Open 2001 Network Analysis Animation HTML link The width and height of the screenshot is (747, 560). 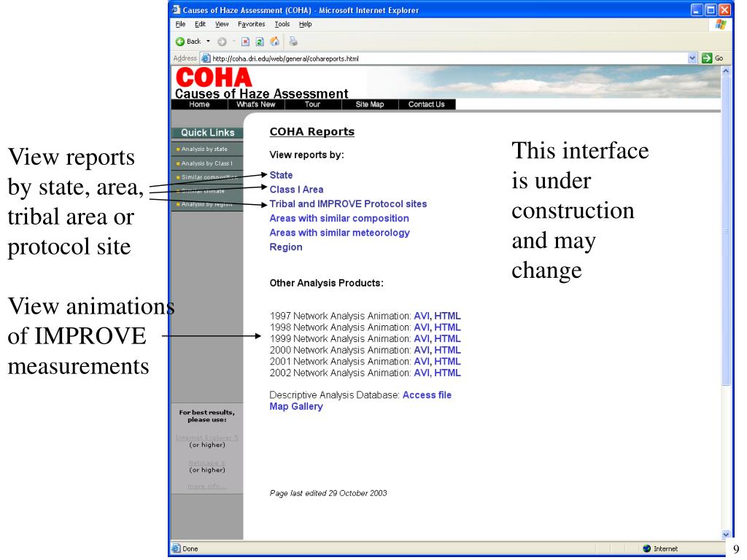coord(447,362)
